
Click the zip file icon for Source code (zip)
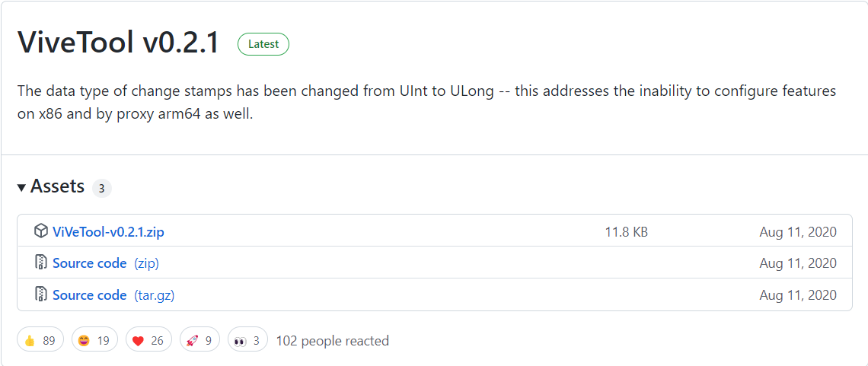(x=41, y=263)
